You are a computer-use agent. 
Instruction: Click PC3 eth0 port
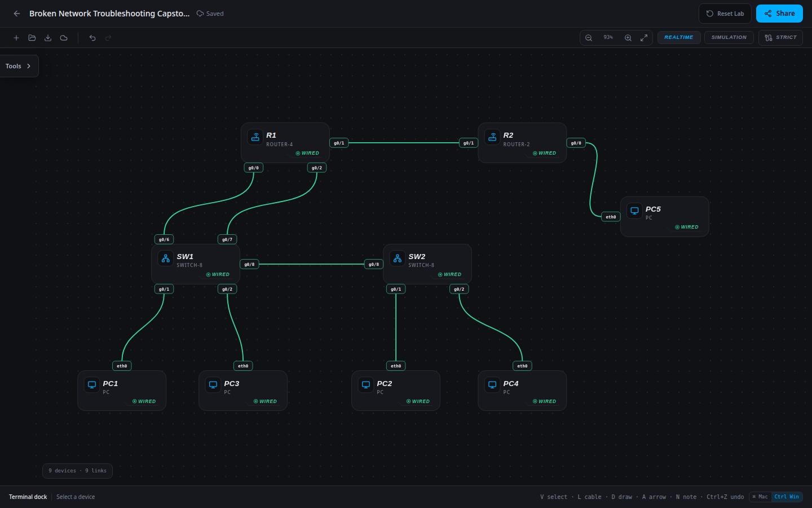[243, 366]
